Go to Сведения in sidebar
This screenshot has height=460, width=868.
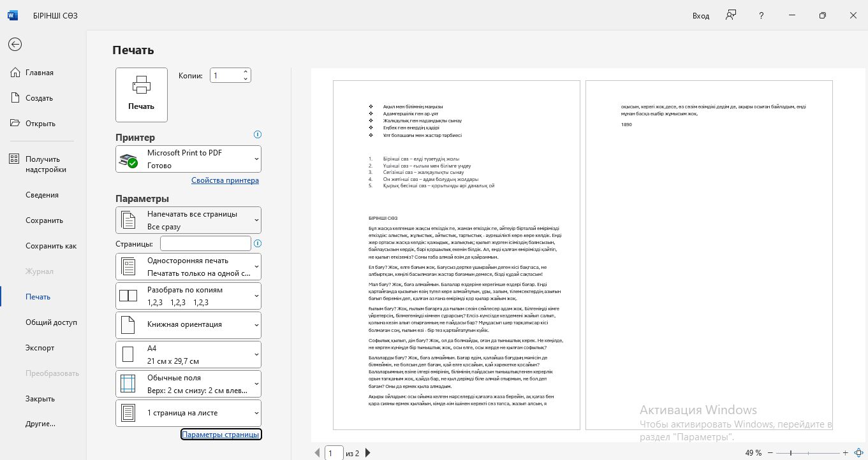click(42, 195)
